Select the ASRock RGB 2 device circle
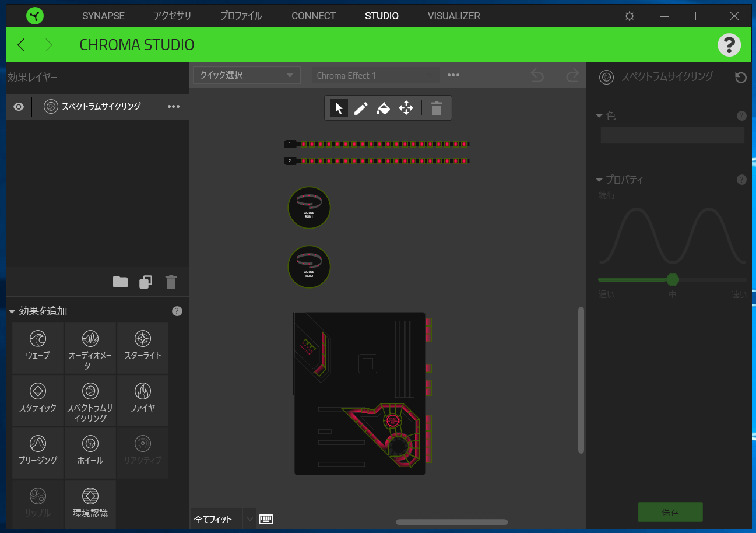This screenshot has width=756, height=533. (x=309, y=266)
